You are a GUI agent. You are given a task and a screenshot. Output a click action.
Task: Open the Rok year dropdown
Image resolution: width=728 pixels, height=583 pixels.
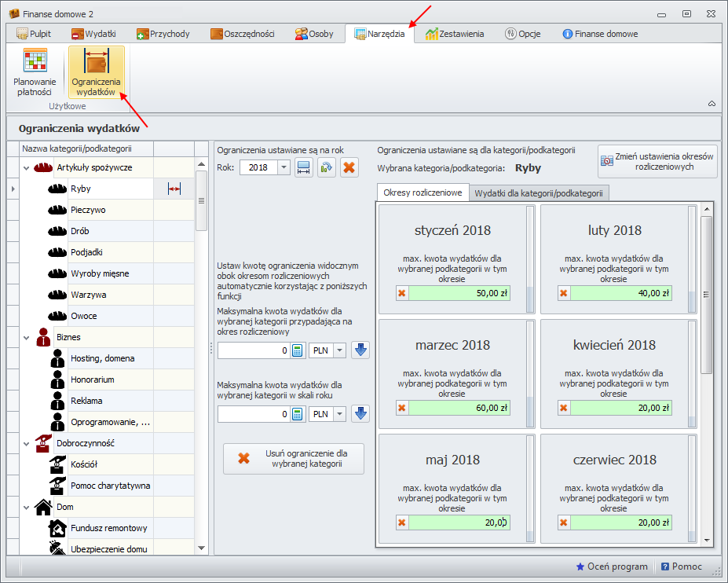tap(283, 167)
